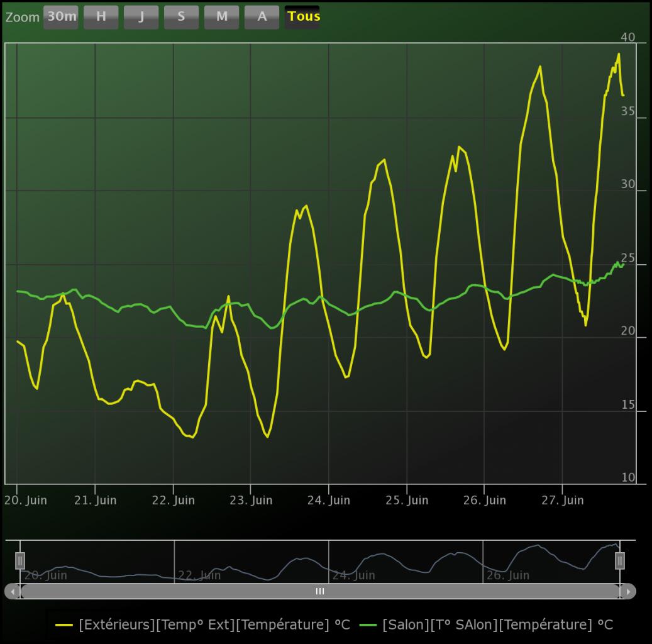Click the 30 value on y-axis
Screen dimensions: 652x644
(628, 184)
